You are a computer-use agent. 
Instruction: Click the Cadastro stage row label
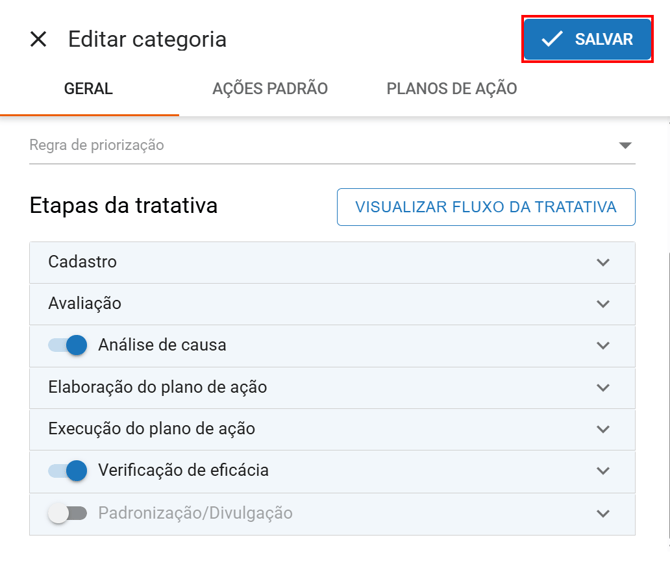click(82, 262)
